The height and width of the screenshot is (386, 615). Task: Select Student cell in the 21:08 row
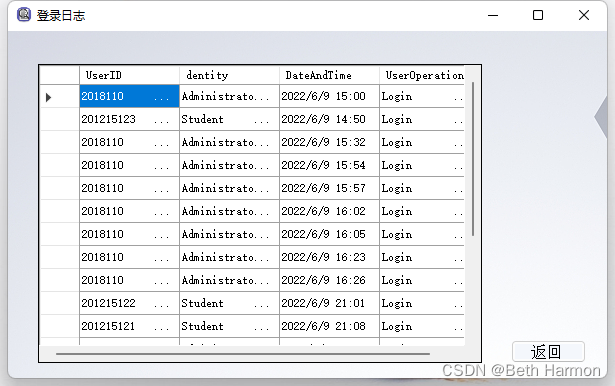coord(229,326)
